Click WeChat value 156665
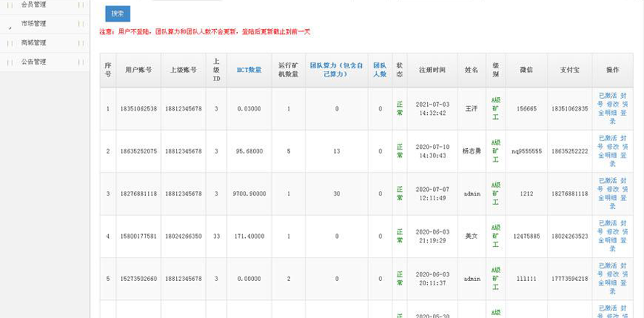644x318 pixels. pos(526,109)
